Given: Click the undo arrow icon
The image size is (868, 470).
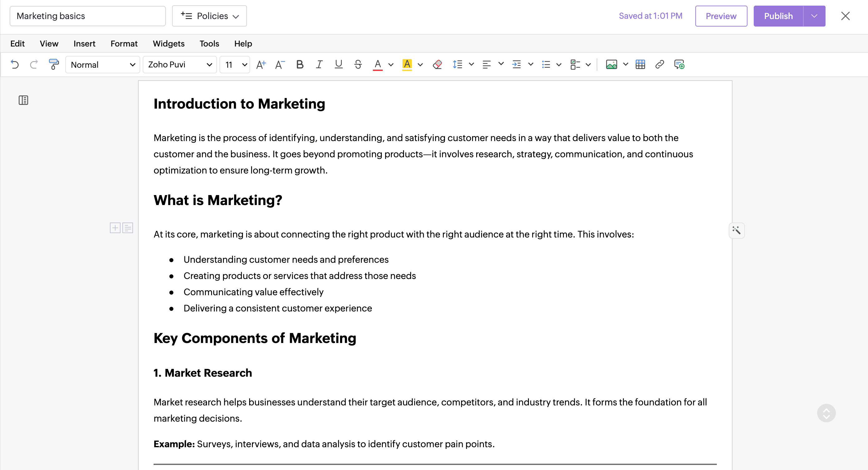Looking at the screenshot, I should pyautogui.click(x=14, y=64).
